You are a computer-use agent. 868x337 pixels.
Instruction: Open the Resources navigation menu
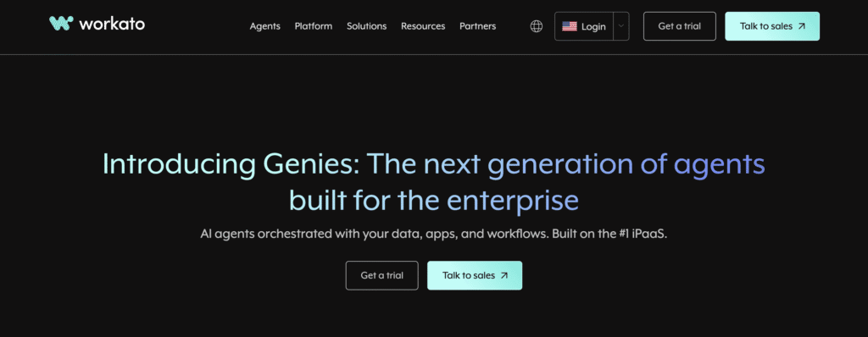[x=423, y=26]
